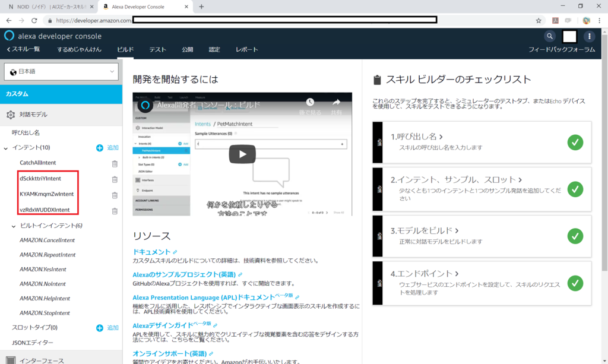Click the video watch-later clock icon

click(x=310, y=102)
